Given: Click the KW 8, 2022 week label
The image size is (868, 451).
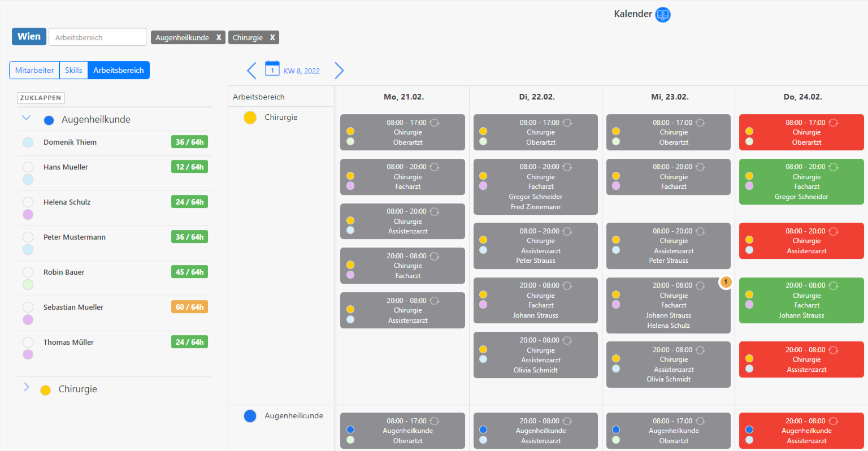Looking at the screenshot, I should pos(302,71).
